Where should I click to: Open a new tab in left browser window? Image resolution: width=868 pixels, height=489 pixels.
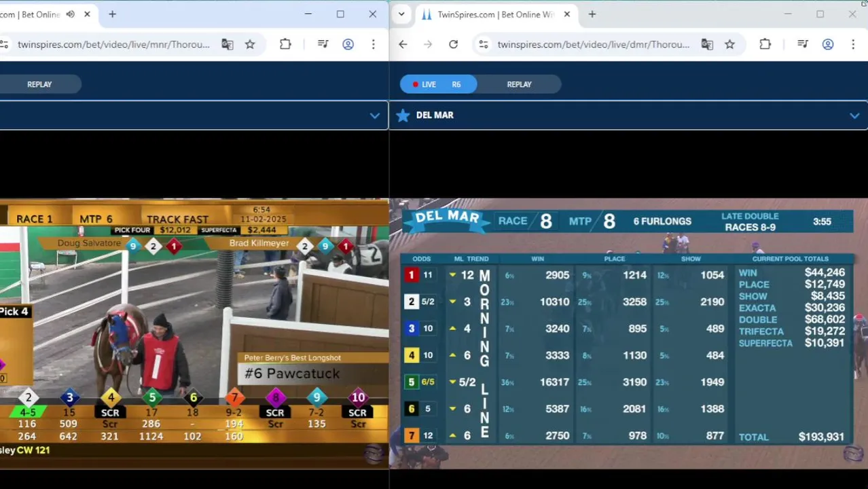[112, 14]
